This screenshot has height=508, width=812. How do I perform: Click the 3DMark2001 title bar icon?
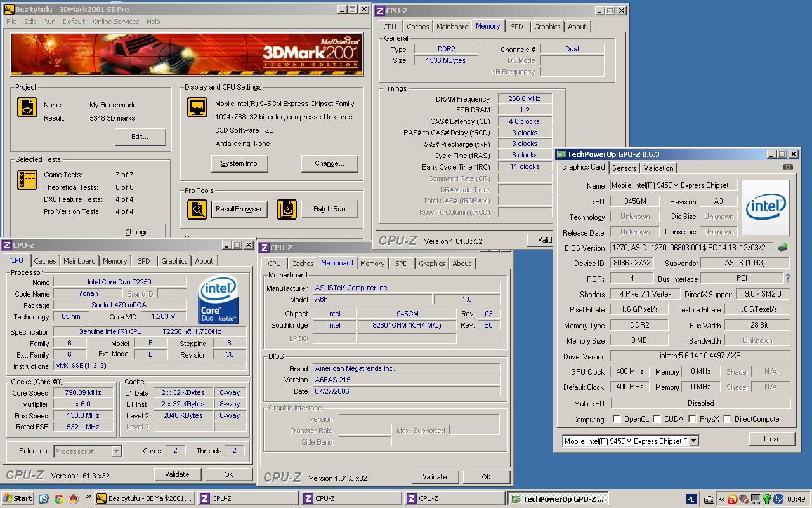click(9, 10)
